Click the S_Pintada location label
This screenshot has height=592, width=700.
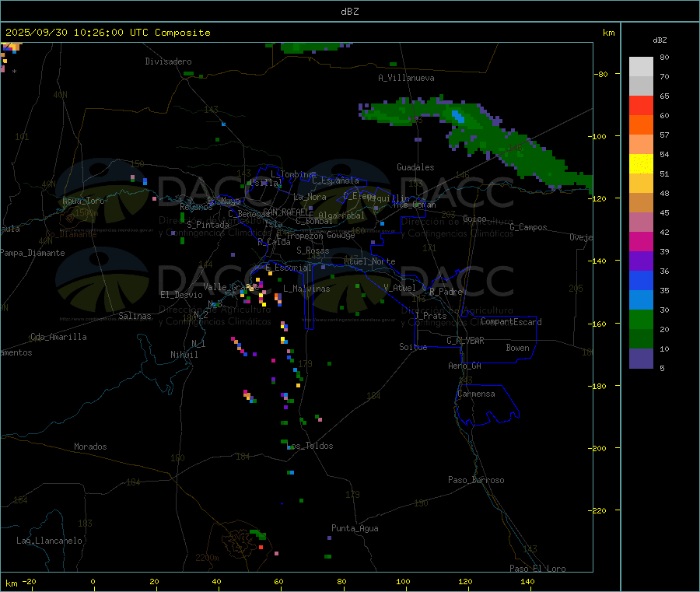click(x=208, y=225)
